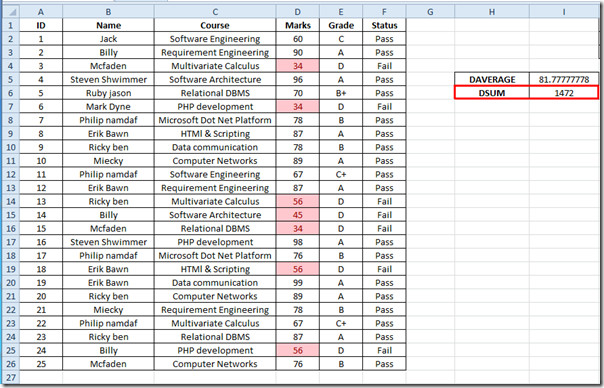The width and height of the screenshot is (604, 388).
Task: Select row 14 header
Action: (x=11, y=202)
